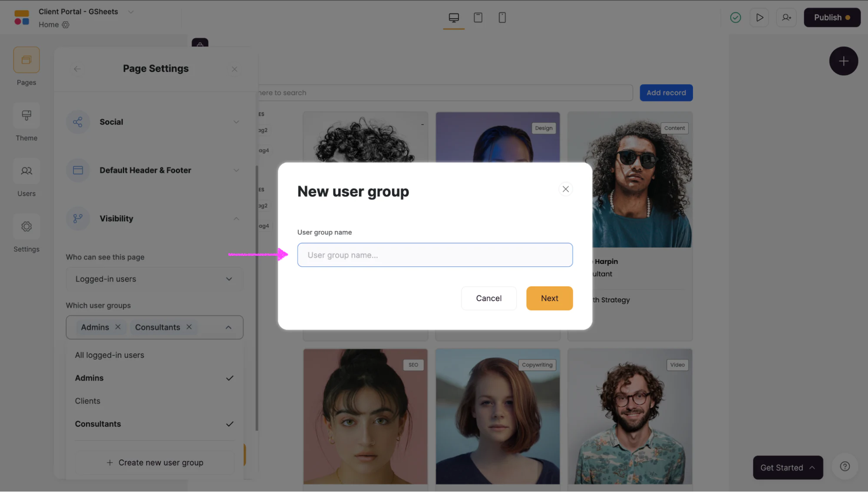Click the Home page settings gear icon

pos(66,25)
